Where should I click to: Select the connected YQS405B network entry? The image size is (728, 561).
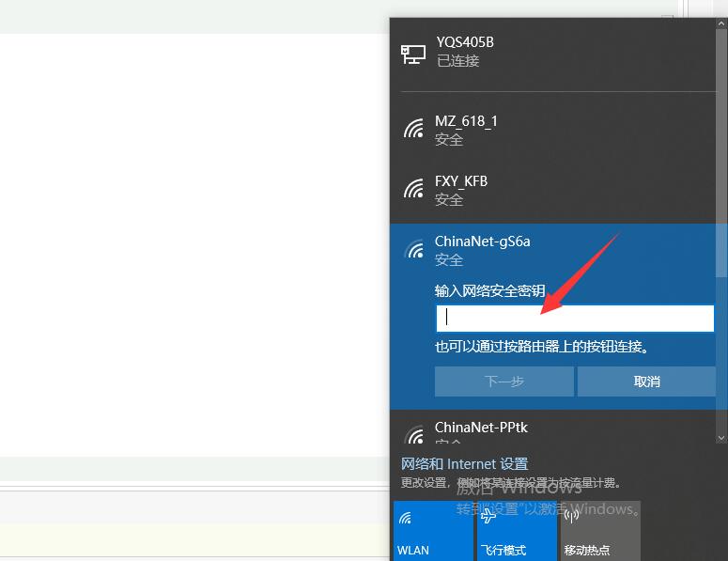(x=552, y=52)
